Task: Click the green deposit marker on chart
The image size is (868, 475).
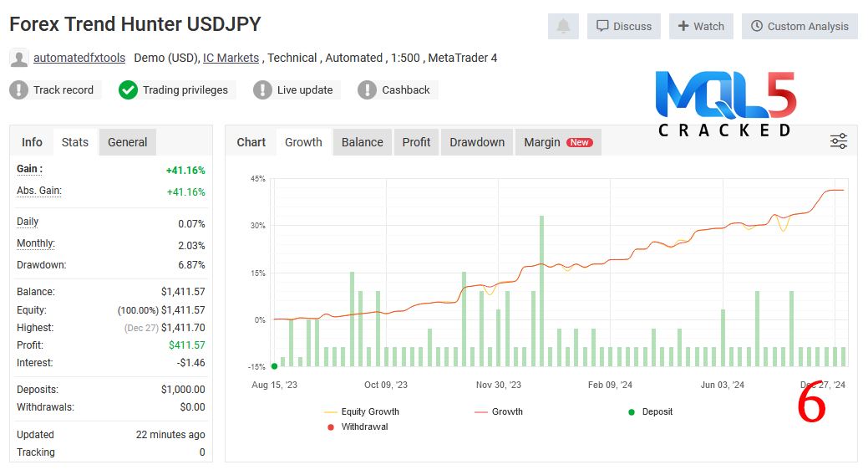Action: coord(275,366)
